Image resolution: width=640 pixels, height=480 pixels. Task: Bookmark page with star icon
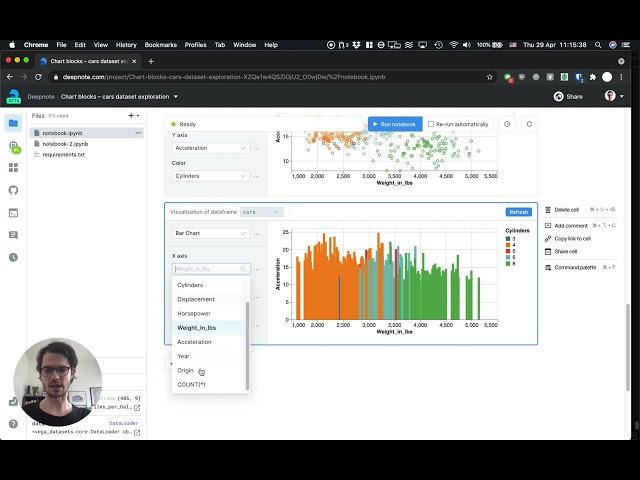pos(490,77)
